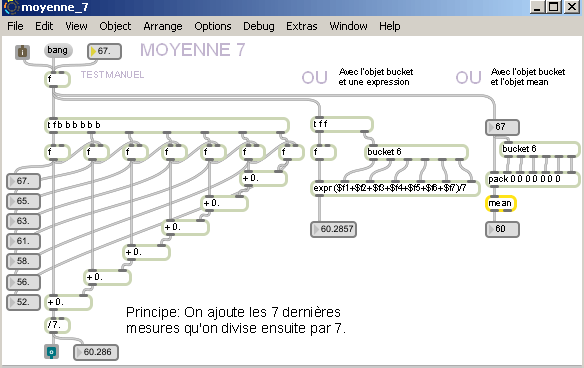Select the '+ 0.' object directly above '/ 7.'

(68, 302)
